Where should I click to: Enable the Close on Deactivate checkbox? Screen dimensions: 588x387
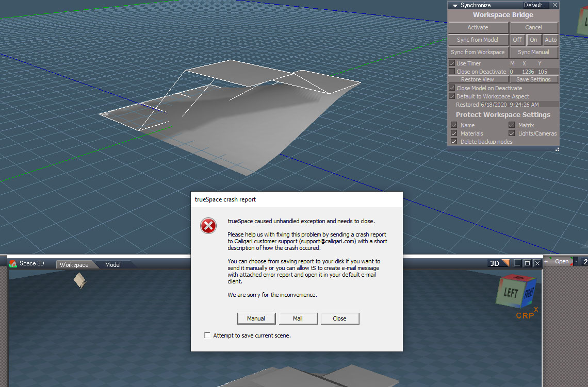pos(452,71)
